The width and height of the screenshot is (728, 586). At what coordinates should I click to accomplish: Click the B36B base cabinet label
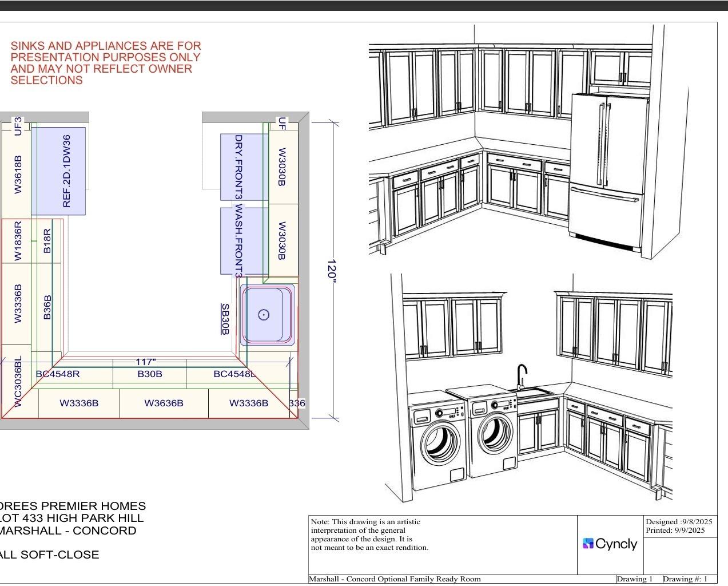coord(47,307)
